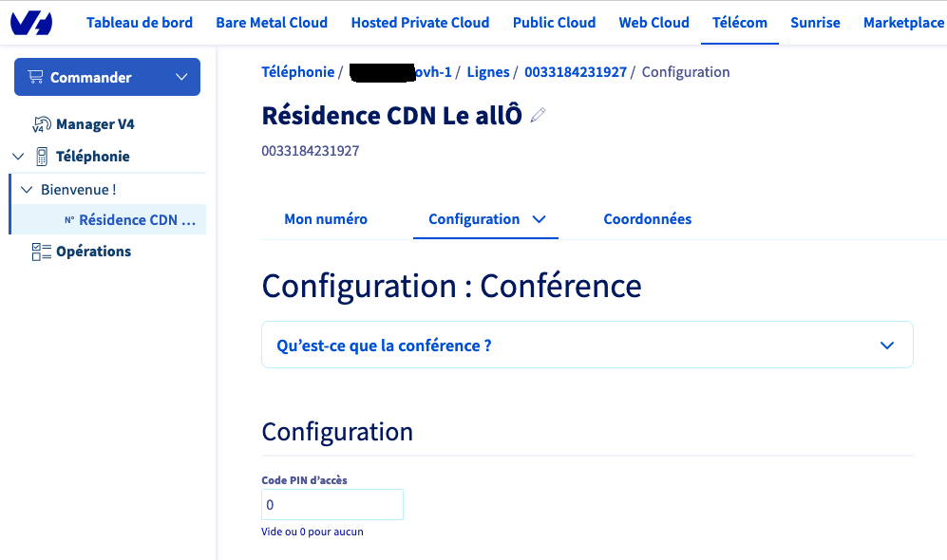Expand 'Qu'est-ce que la conférence ?' panel
The image size is (947, 560).
tap(587, 345)
